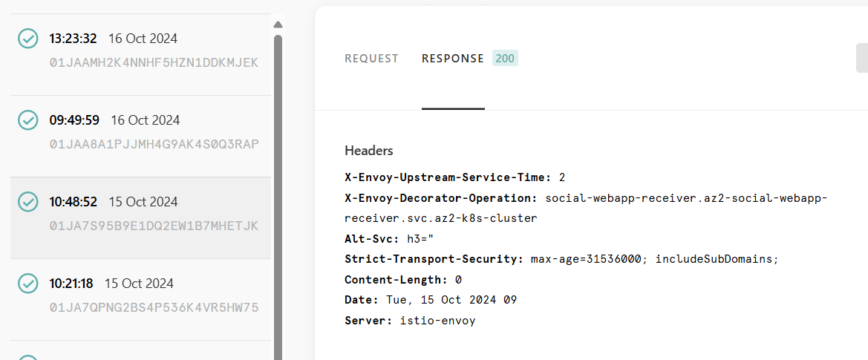868x360 pixels.
Task: Select delivery ID 01JA7S95B9E1DQ2EW1B7MHETJK
Action: point(154,226)
